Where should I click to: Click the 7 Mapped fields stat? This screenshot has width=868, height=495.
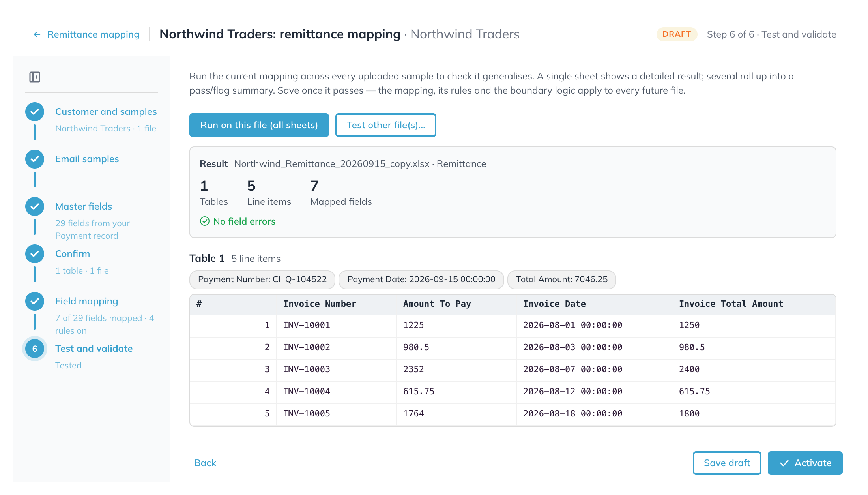341,193
